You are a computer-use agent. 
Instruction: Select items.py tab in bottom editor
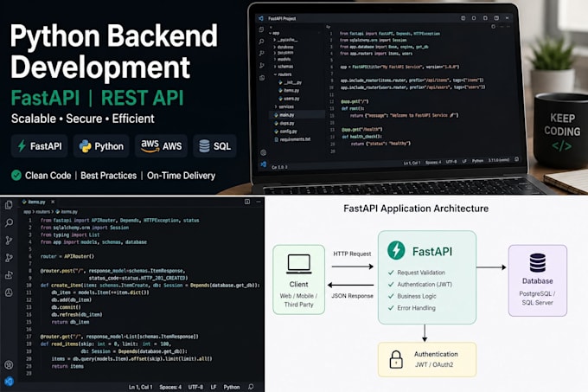click(34, 202)
